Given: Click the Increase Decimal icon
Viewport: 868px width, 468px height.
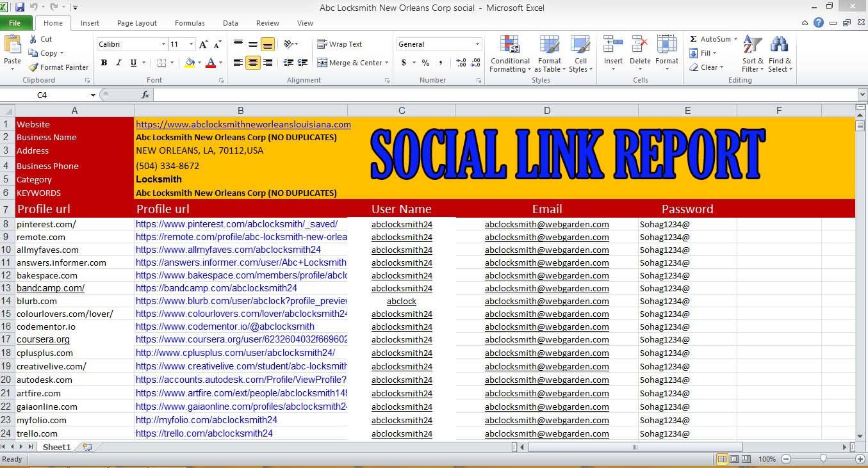Looking at the screenshot, I should 461,63.
